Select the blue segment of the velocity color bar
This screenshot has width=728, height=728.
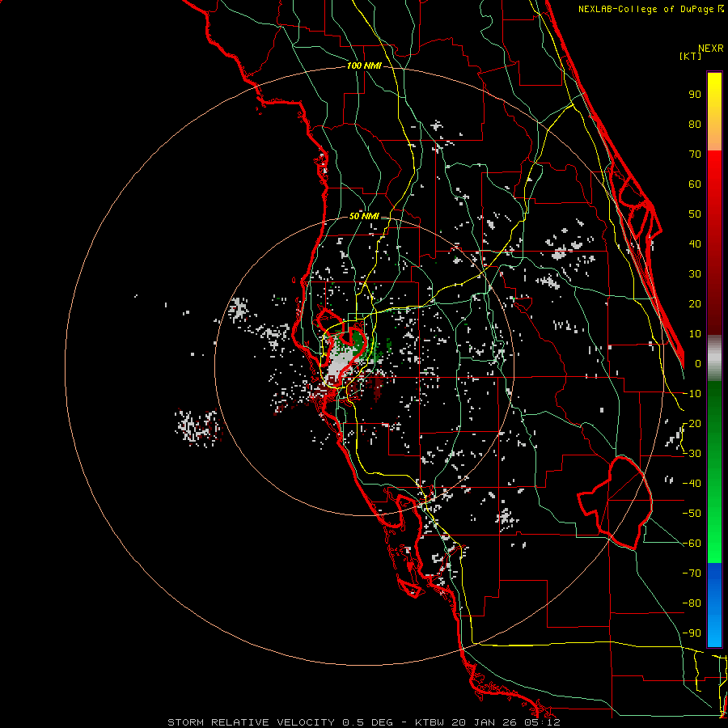coord(714,605)
